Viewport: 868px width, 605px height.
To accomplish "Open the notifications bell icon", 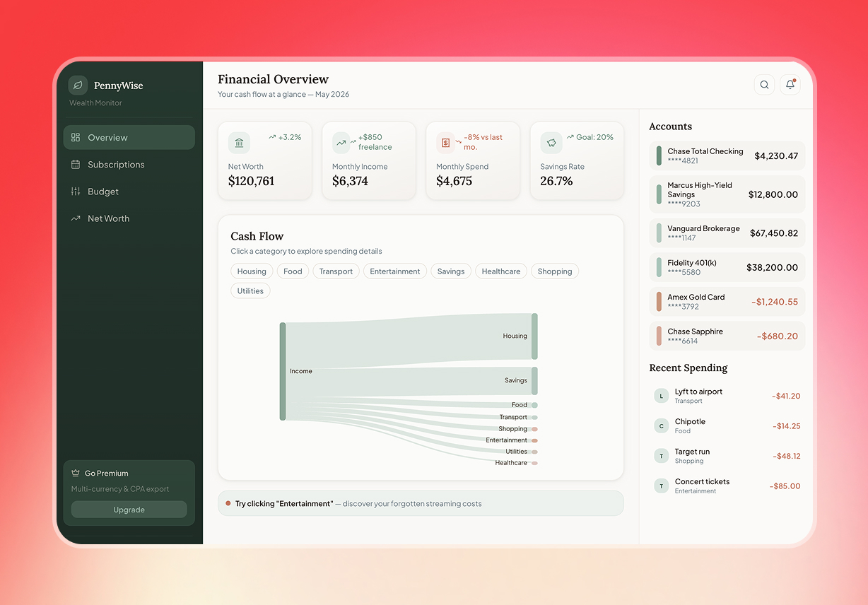I will [x=790, y=85].
